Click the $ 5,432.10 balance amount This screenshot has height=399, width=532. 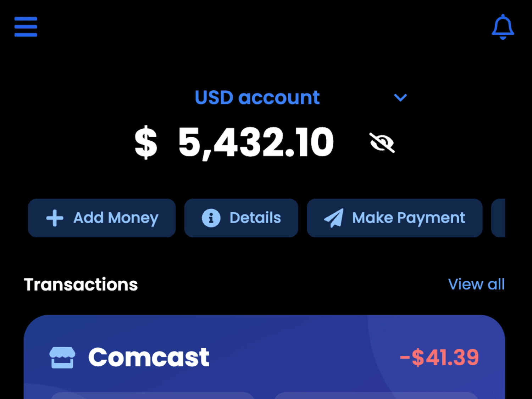pos(234,142)
